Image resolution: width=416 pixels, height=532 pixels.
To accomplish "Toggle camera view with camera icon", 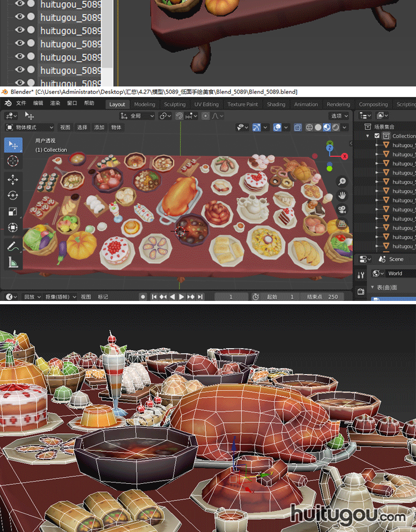I will [x=343, y=209].
